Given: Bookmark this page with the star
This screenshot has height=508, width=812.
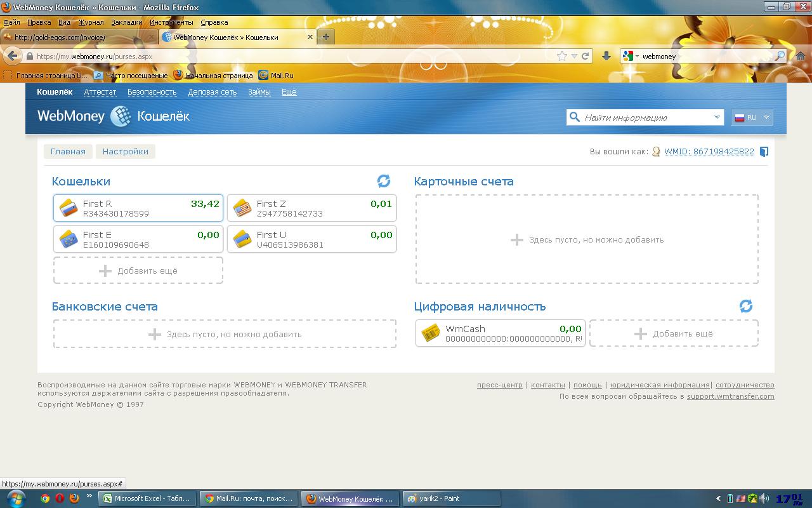Looking at the screenshot, I should [561, 56].
